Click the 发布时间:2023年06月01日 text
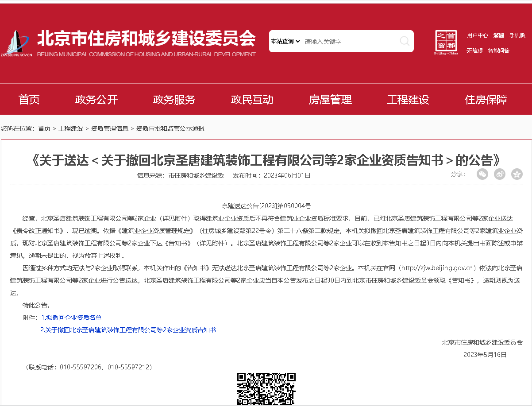 [x=272, y=175]
